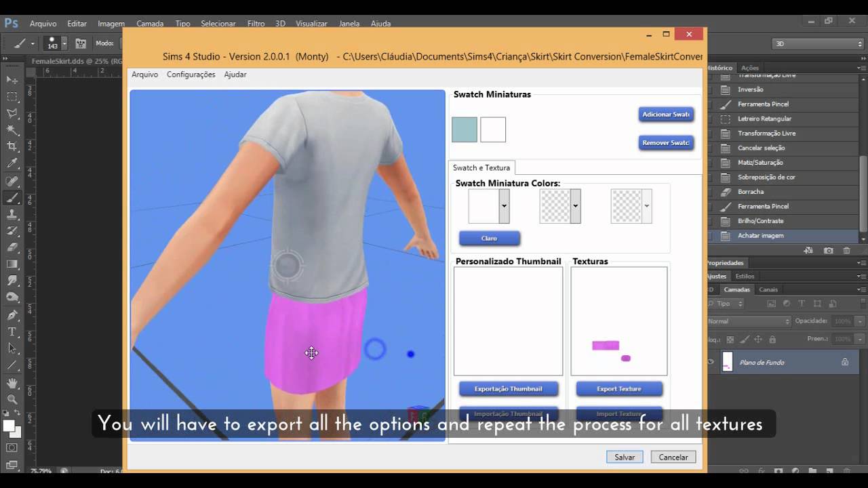Viewport: 868px width, 488px height.
Task: Select the light blue swatch miniature
Action: 465,129
